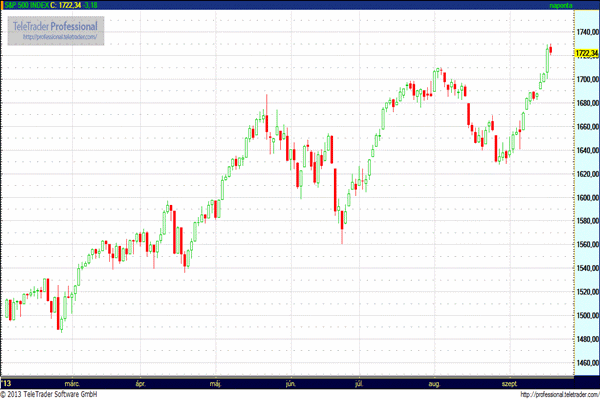Select the 'ápr.' month on time axis
The height and width of the screenshot is (400, 600).
[x=140, y=383]
